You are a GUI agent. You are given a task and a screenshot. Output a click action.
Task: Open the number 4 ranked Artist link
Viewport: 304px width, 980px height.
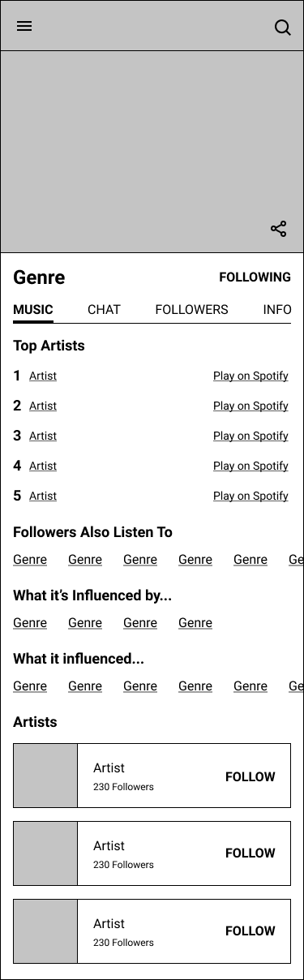coord(43,466)
